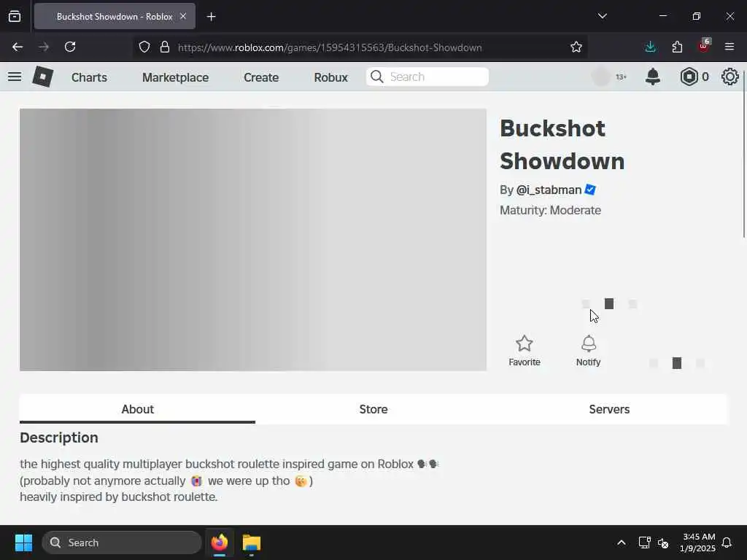Open the Charts page
Screen dimensions: 747x560
point(89,77)
